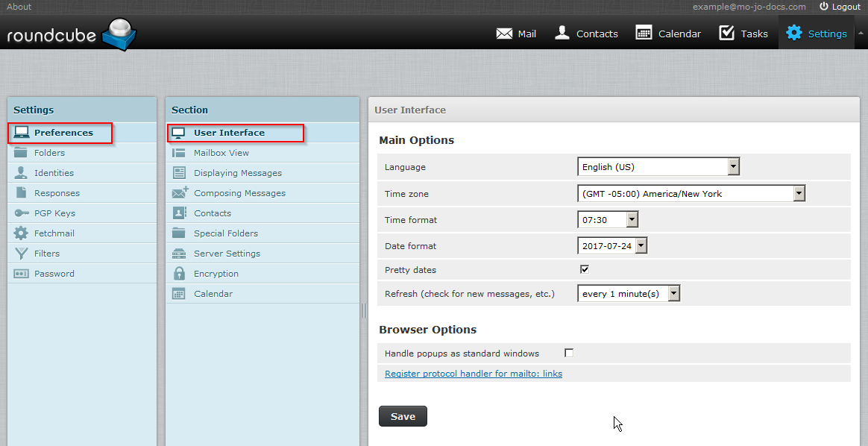Click the Encryption padlock icon

pyautogui.click(x=179, y=274)
